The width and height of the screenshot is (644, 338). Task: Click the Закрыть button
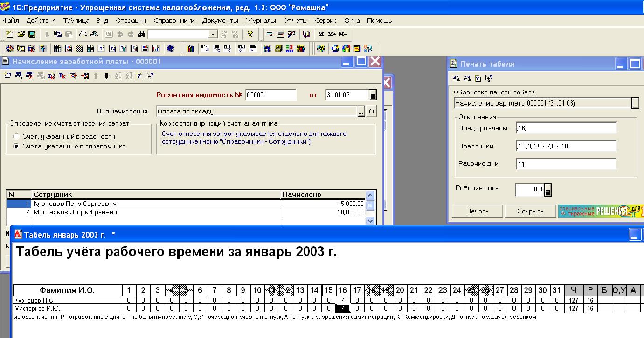(x=531, y=211)
